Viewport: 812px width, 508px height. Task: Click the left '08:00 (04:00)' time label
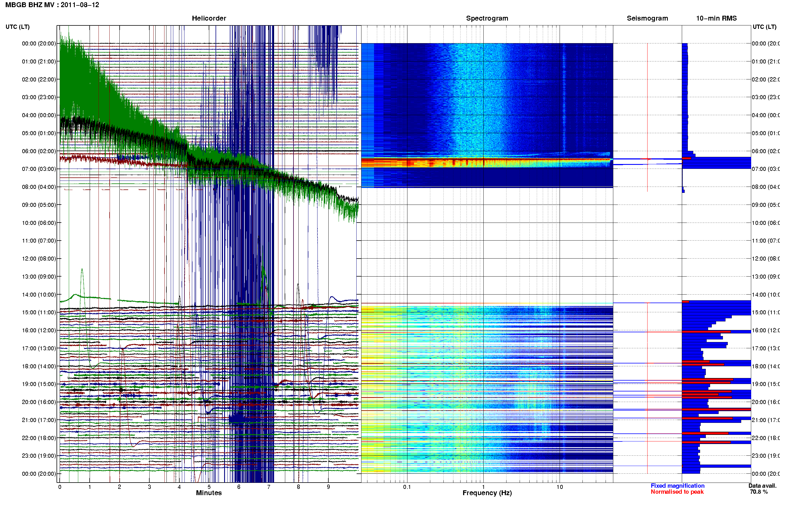point(39,187)
